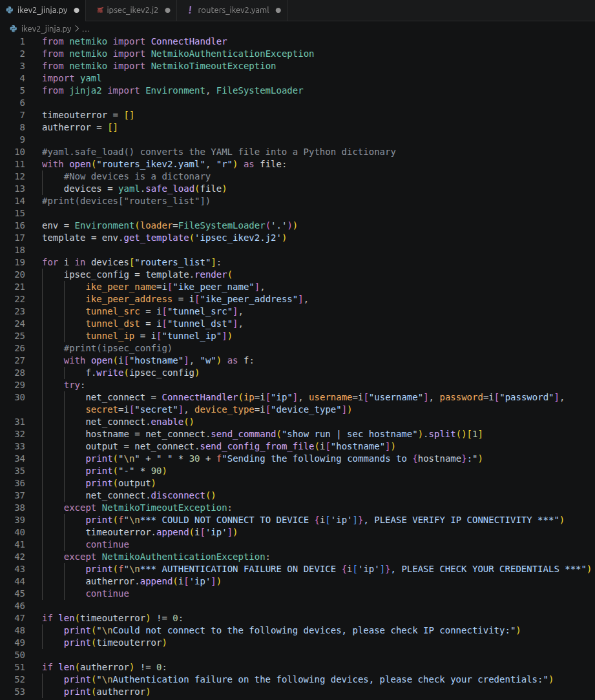
Task: Click unsaved dot on ipsec_ikev2.j2 tab
Action: (x=167, y=10)
